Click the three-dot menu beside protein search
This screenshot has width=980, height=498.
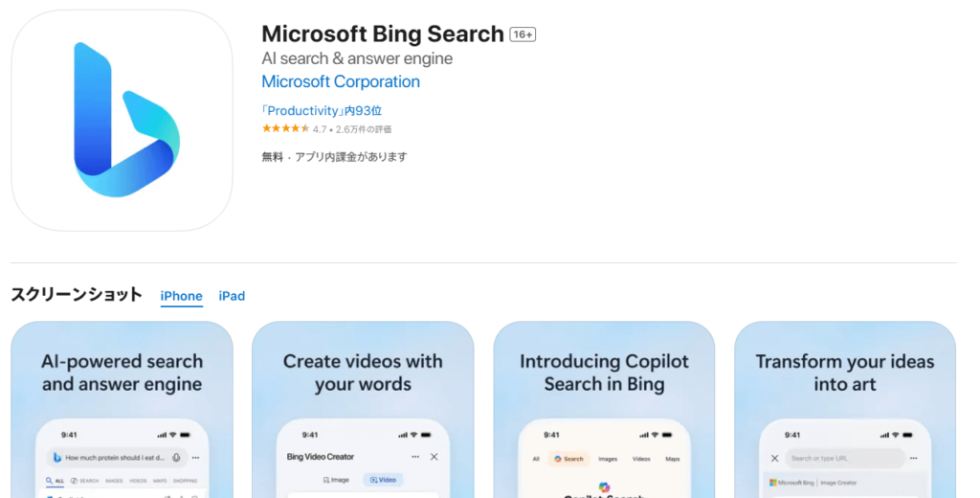tap(195, 458)
